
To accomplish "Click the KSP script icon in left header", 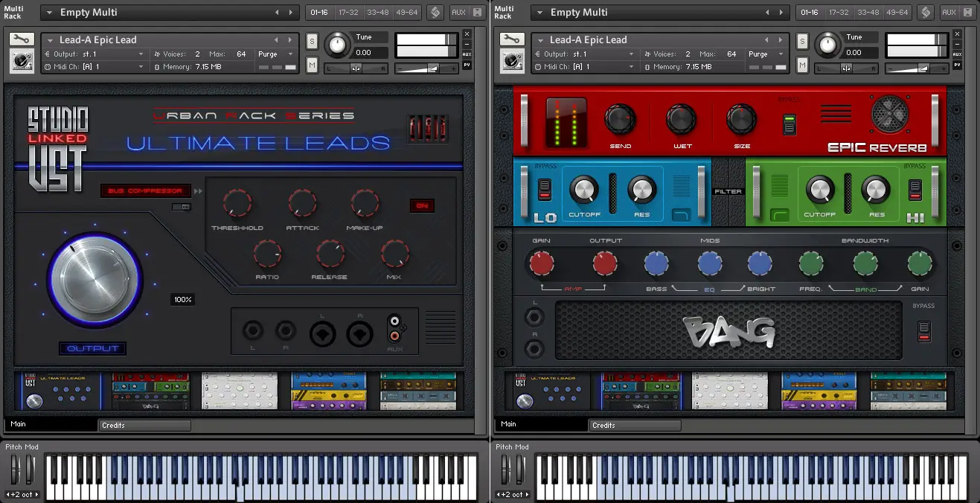I will [435, 13].
